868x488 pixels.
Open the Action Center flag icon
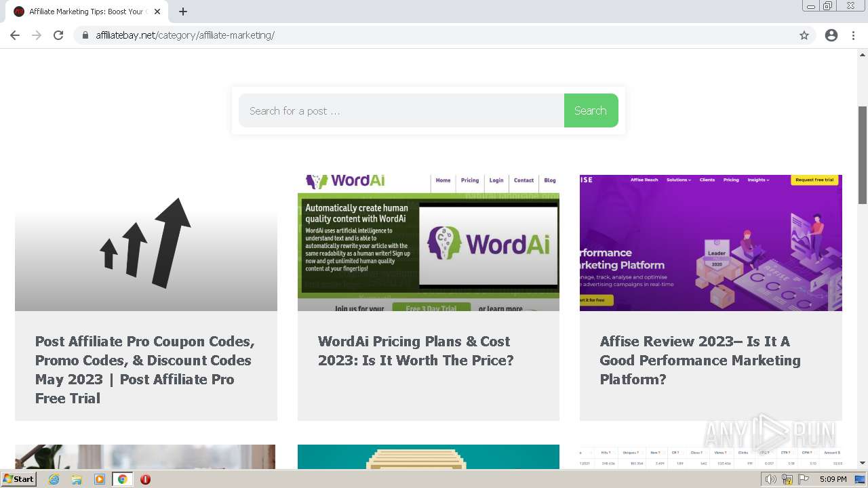pos(804,479)
